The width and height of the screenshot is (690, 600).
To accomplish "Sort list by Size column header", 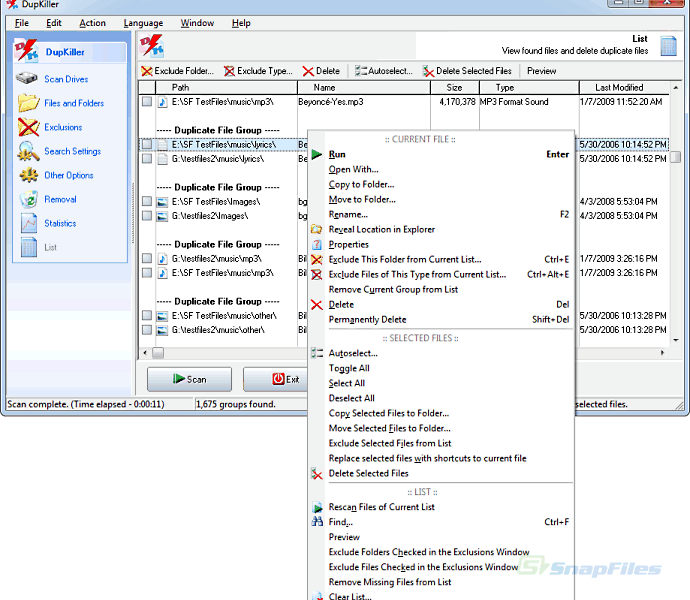I will 455,88.
